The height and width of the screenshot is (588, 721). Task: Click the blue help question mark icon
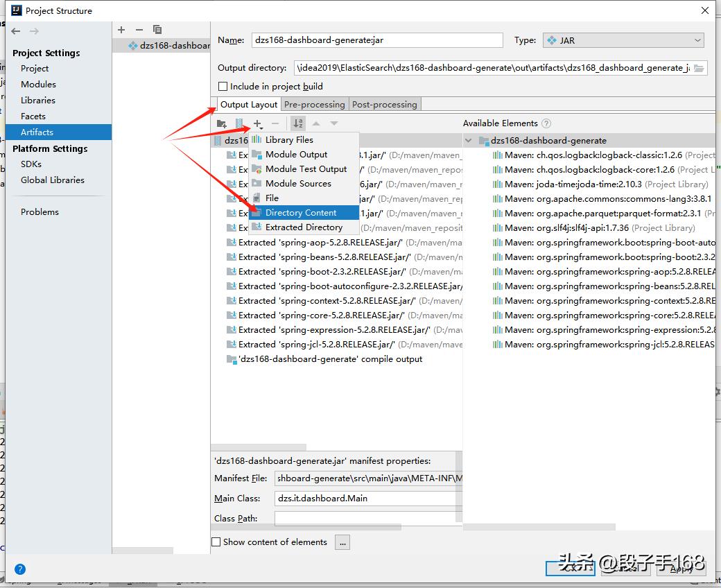20,569
